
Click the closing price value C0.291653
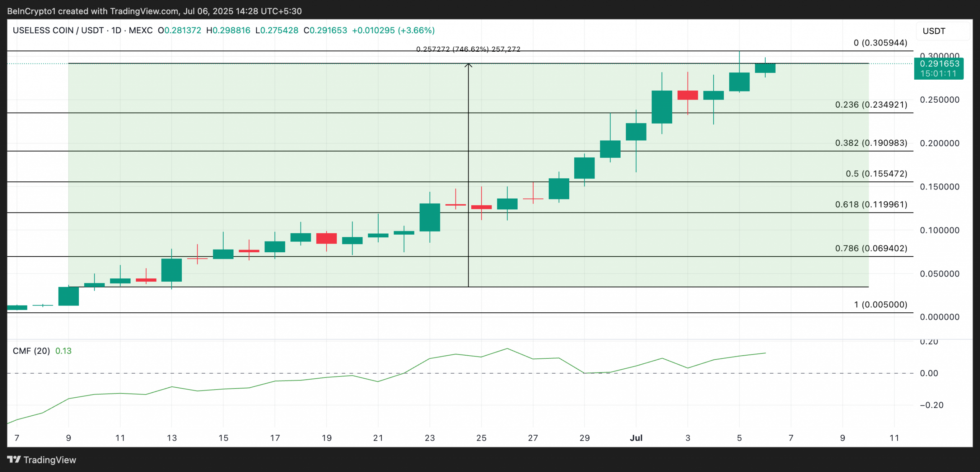click(x=325, y=30)
